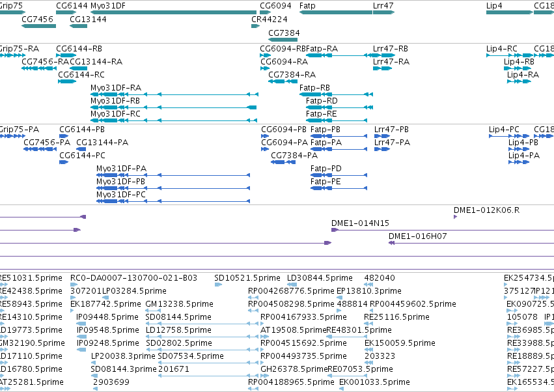This screenshot has height=392, width=554.
Task: Open the Fatp-PD protein label
Action: click(x=326, y=169)
